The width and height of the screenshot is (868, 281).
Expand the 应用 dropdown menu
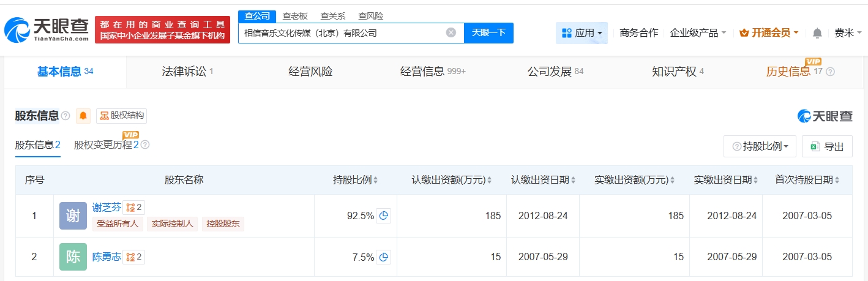[x=582, y=33]
